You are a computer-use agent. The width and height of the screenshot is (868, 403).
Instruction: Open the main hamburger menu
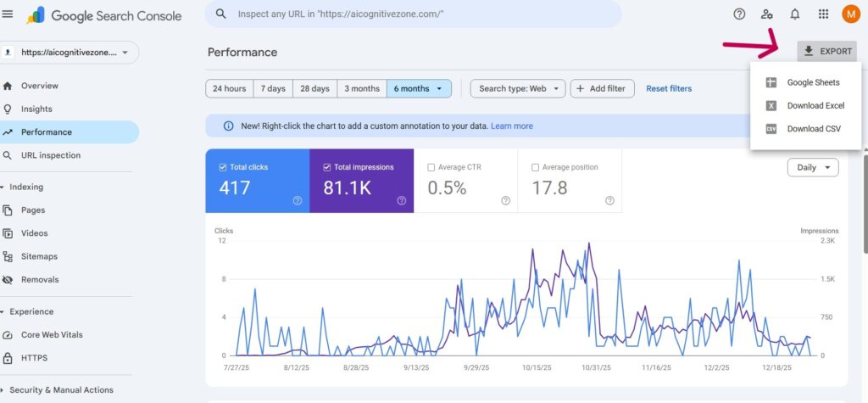(8, 14)
